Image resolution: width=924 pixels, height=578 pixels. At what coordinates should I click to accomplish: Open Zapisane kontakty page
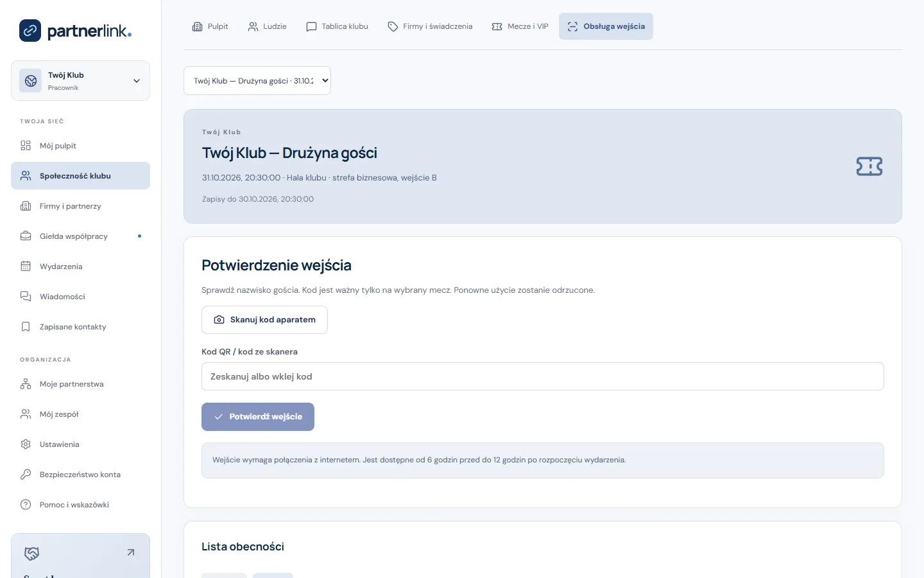tap(80, 327)
